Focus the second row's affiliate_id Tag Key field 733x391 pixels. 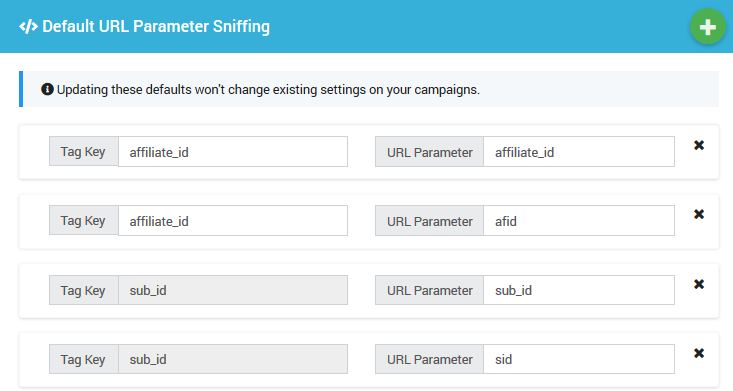tap(233, 221)
